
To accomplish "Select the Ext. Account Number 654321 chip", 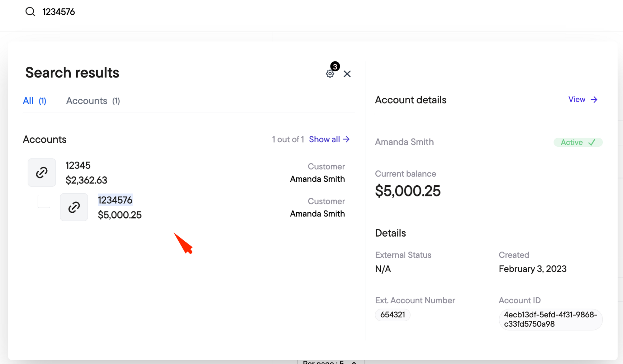I will [392, 315].
